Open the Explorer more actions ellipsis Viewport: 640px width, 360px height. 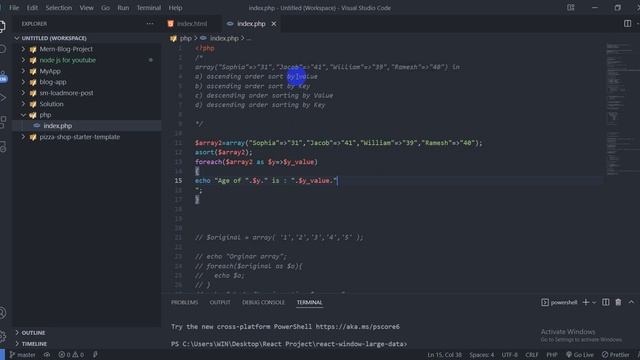point(150,24)
